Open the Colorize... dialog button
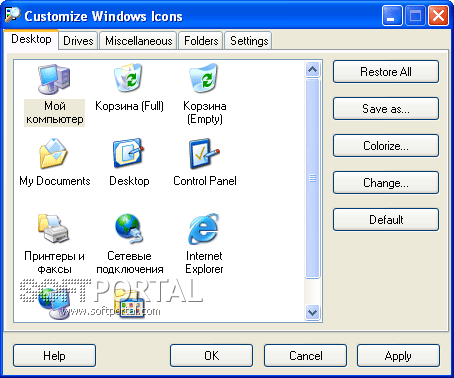 pyautogui.click(x=386, y=146)
